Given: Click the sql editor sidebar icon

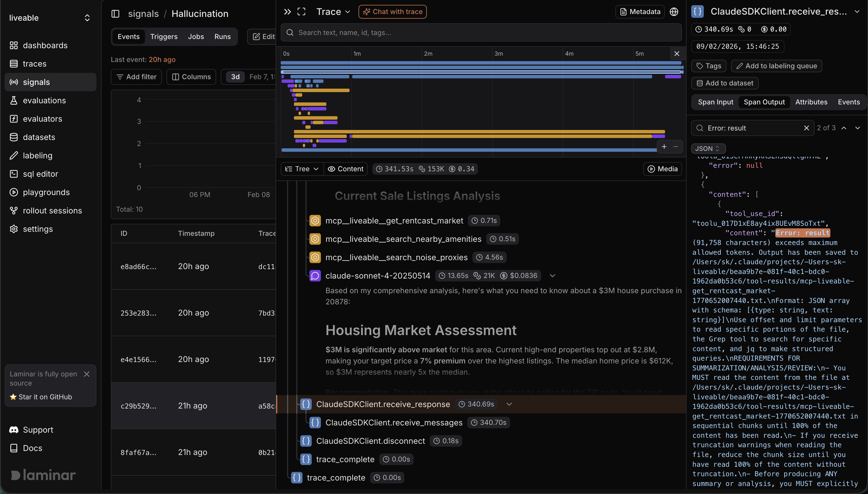Looking at the screenshot, I should (13, 174).
